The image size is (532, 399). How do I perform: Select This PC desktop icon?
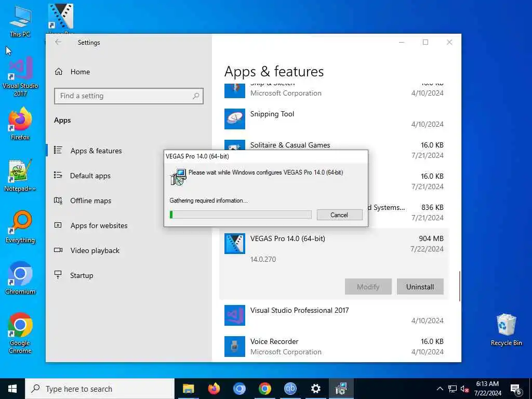(20, 21)
